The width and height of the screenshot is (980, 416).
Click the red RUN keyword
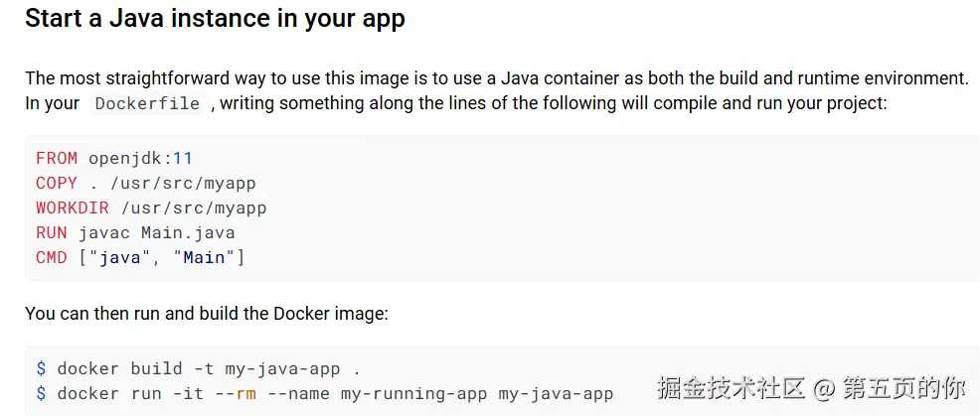[x=52, y=232]
